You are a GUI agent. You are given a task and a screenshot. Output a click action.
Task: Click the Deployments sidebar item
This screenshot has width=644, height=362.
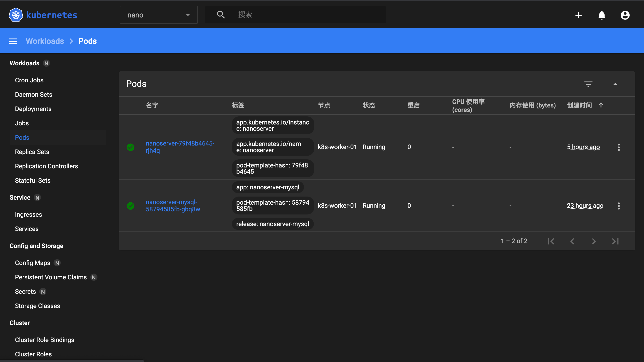click(33, 108)
